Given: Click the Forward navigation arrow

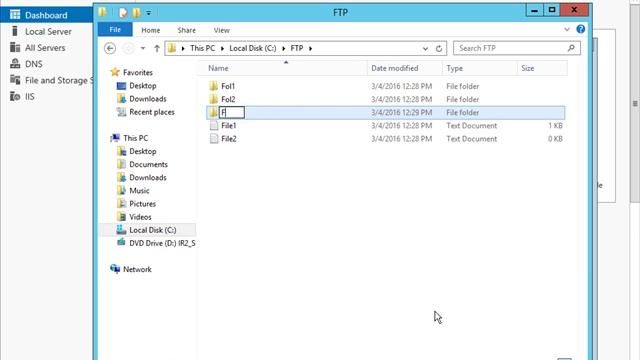Looking at the screenshot, I should (129, 48).
